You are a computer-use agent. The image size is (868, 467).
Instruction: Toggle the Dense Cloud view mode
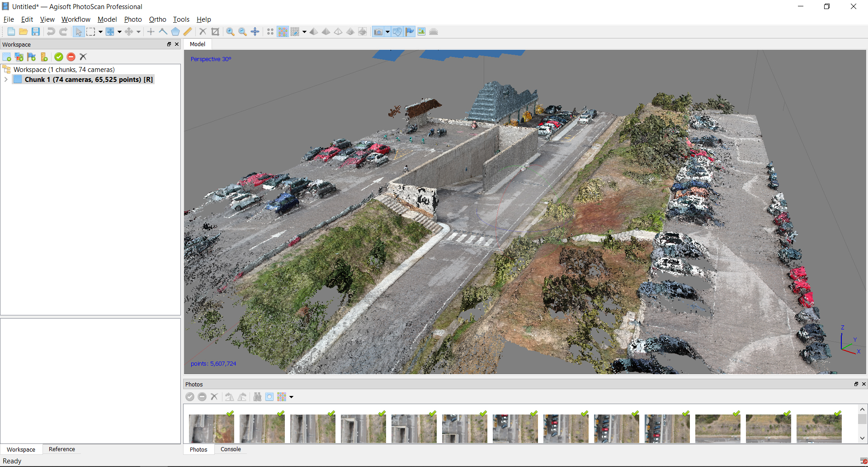[x=283, y=32]
